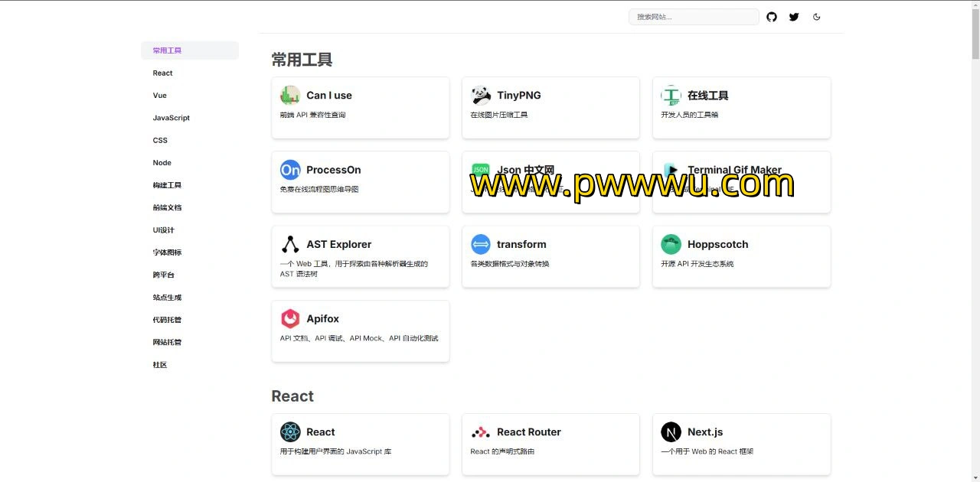Click description 一个用于 Web 的 React 框架

click(x=707, y=451)
